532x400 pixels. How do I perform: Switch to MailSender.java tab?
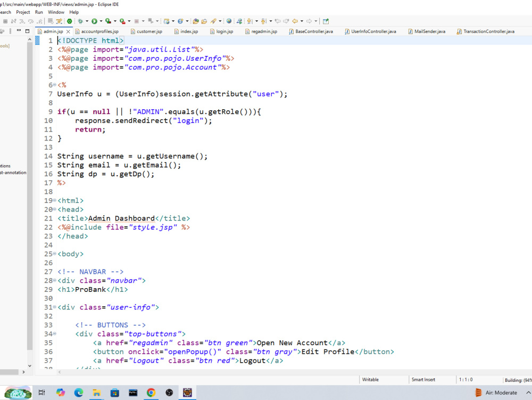pyautogui.click(x=427, y=31)
